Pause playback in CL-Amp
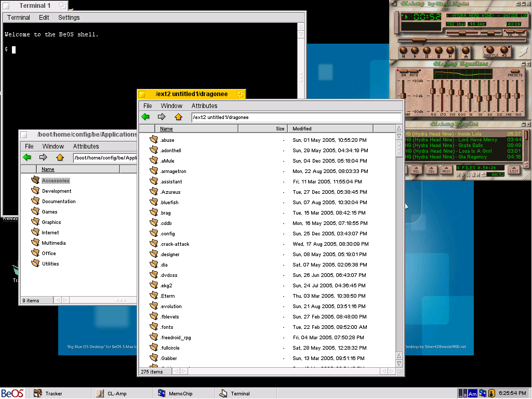The image size is (532, 399). (427, 52)
